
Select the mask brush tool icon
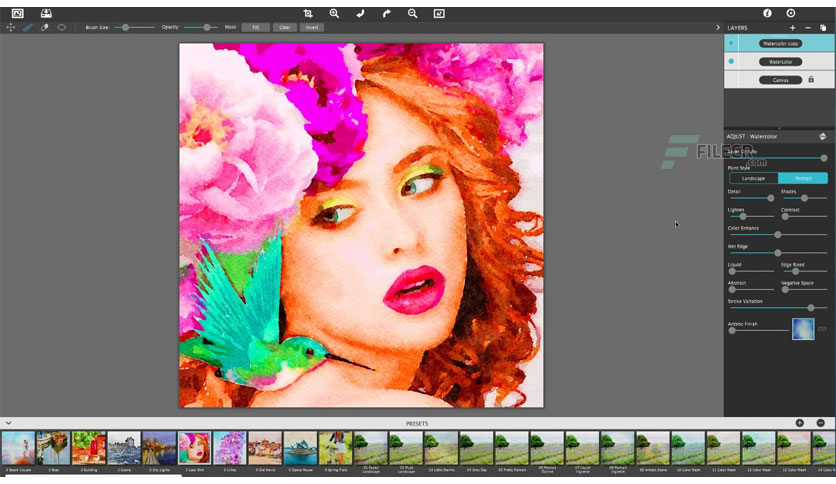[28, 27]
